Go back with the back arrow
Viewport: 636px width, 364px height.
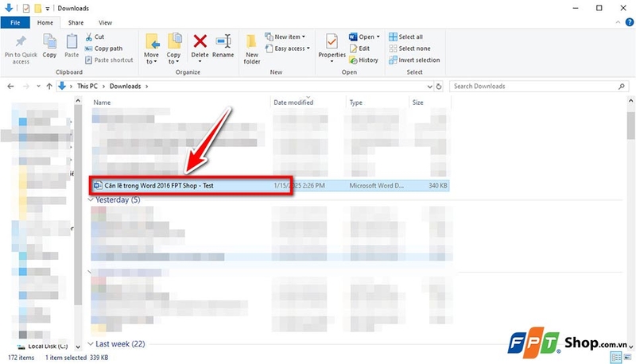click(10, 87)
